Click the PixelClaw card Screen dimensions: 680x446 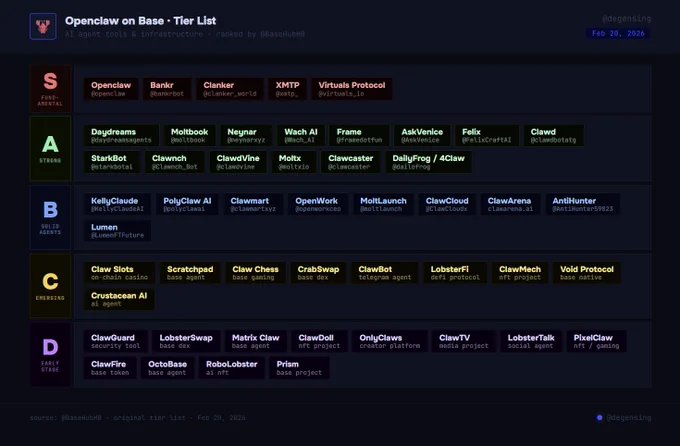click(596, 341)
